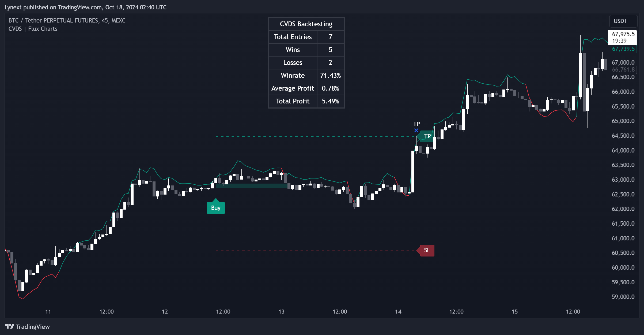
Task: Click the dark green entry zone rectangle
Action: pos(251,186)
